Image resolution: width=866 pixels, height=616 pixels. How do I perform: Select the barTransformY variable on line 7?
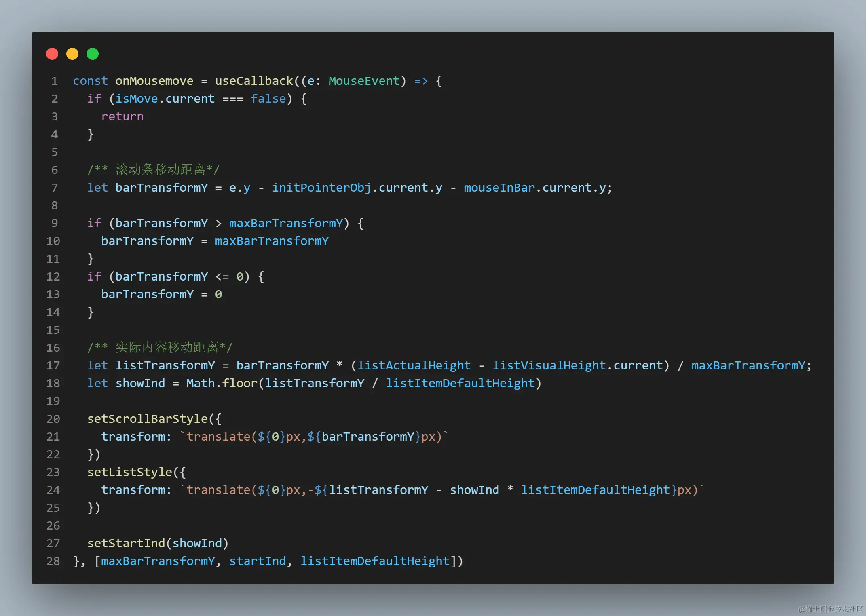pyautogui.click(x=161, y=187)
